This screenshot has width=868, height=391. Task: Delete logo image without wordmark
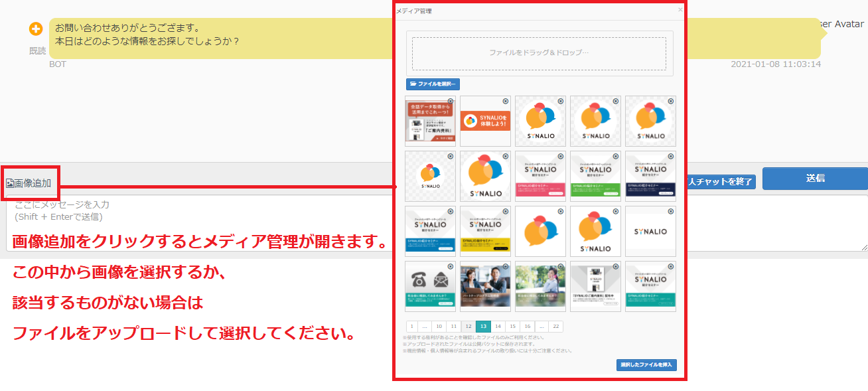560,211
